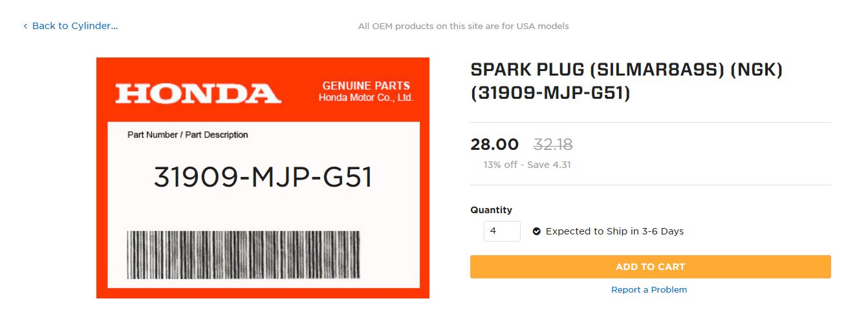Click the Spark Plug product title
Viewport: 868px width, 312px height.
[x=626, y=81]
